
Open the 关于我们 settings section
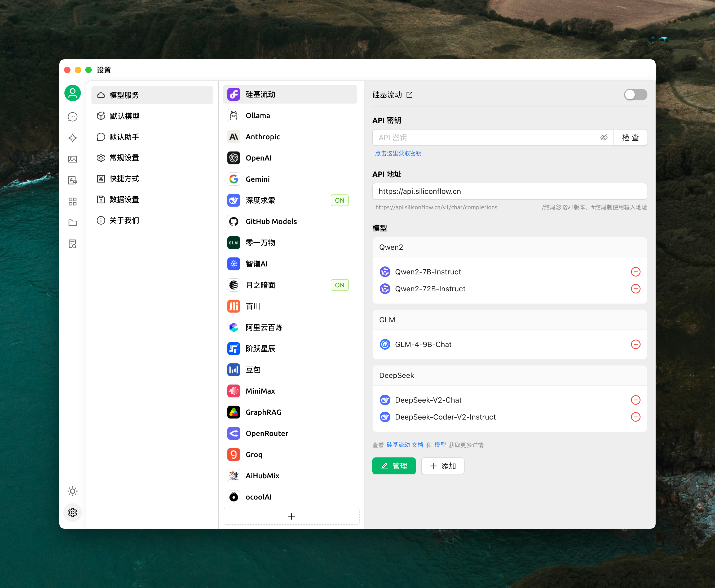coord(152,220)
